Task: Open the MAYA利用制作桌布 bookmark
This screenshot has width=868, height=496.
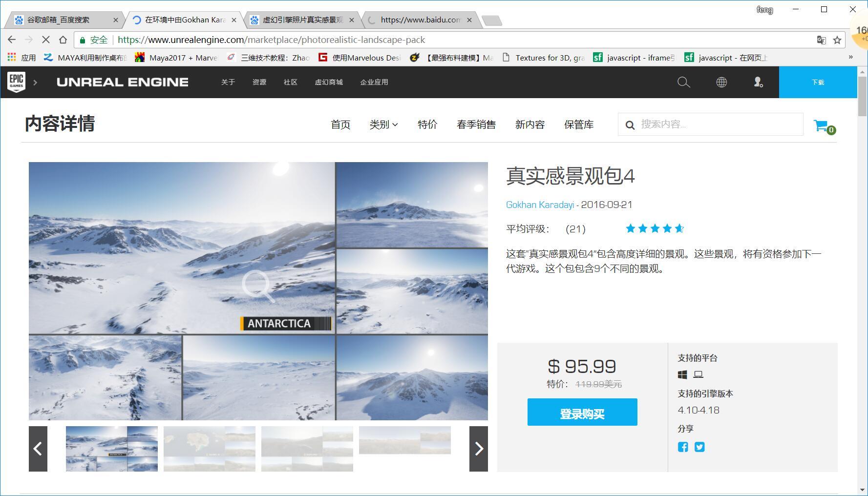Action: (x=85, y=58)
